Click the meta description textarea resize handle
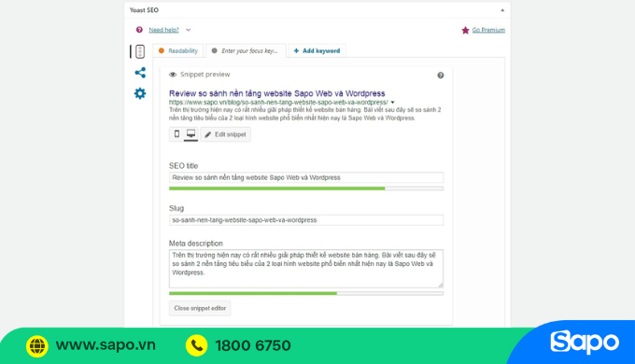635x364 pixels. coord(441,285)
